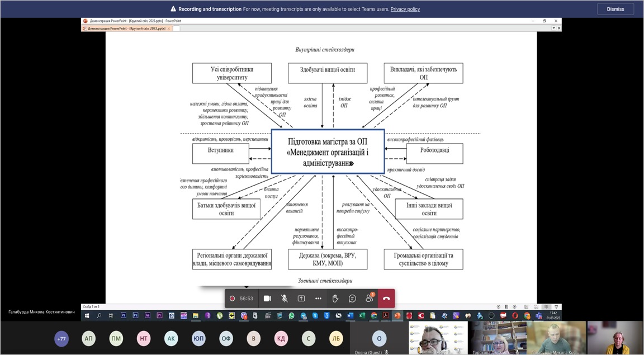This screenshot has height=355, width=644.
Task: Click the red recording indicator
Action: (233, 299)
